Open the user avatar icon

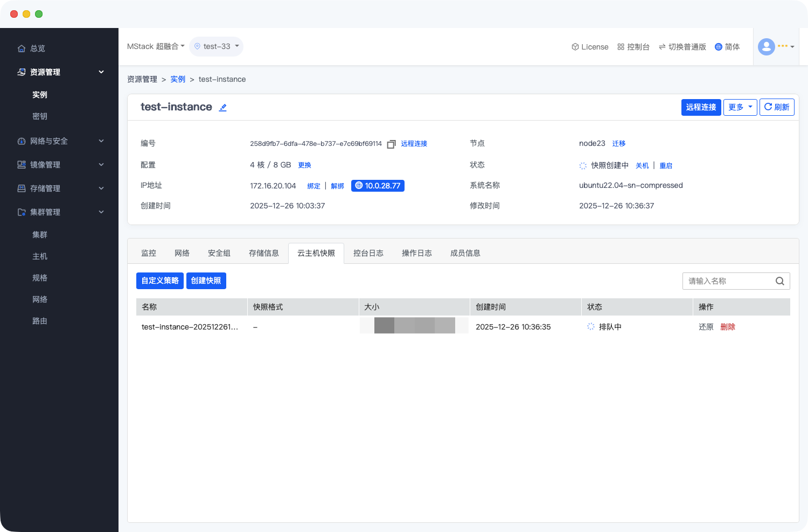766,47
